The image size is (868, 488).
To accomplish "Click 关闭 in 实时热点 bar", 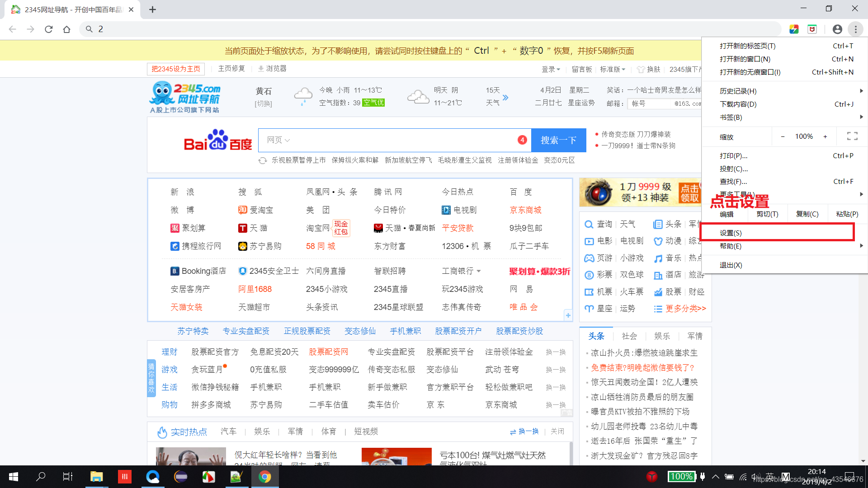I will (557, 432).
